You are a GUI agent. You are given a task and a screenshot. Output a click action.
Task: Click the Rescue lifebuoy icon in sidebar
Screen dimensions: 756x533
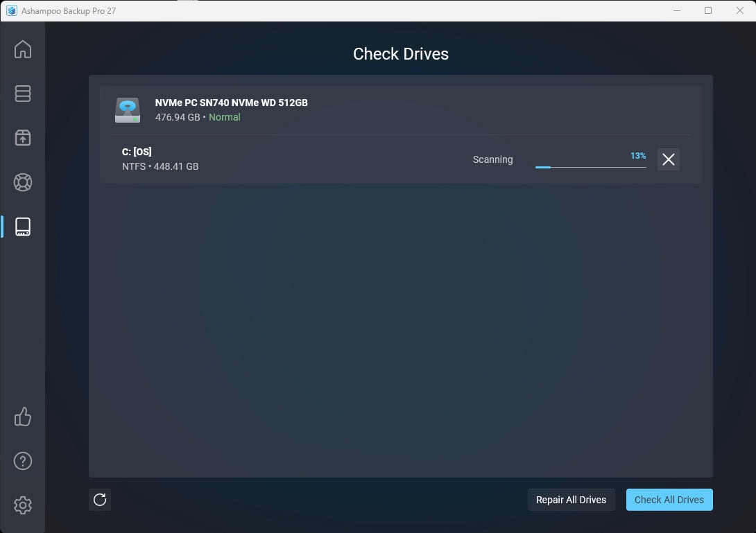click(x=23, y=182)
